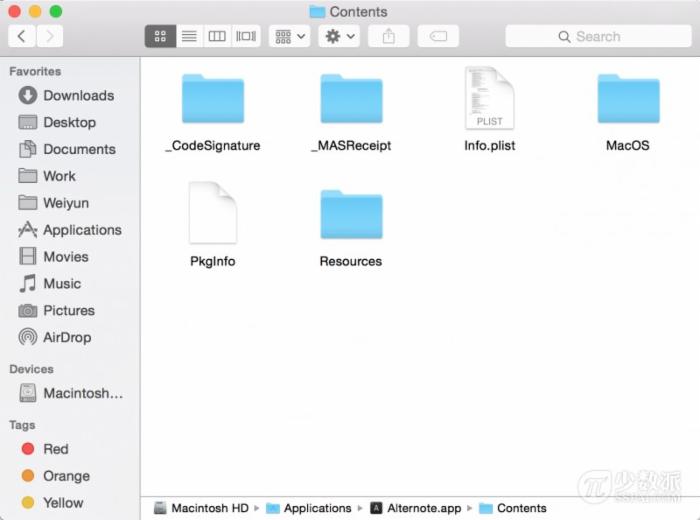700x520 pixels.
Task: Switch to column view mode
Action: [x=217, y=36]
